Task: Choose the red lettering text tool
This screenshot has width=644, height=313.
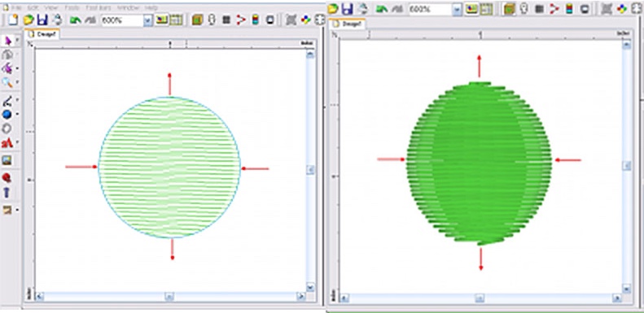Action: (7, 143)
